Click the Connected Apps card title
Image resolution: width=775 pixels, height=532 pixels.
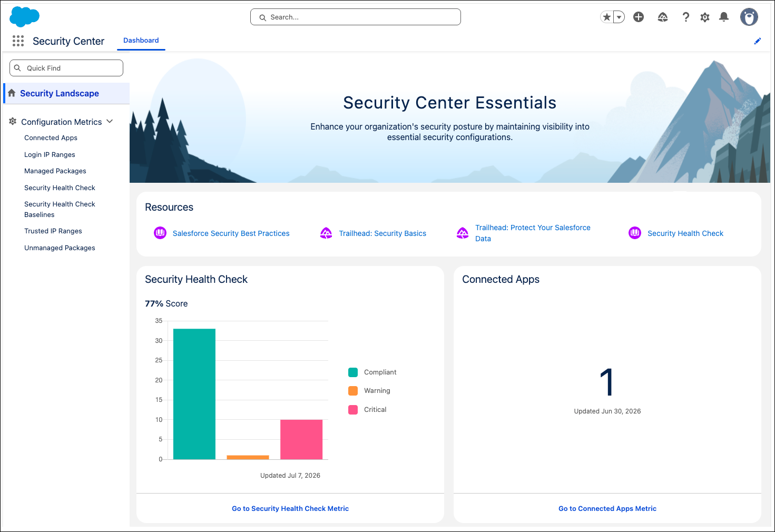click(x=501, y=280)
